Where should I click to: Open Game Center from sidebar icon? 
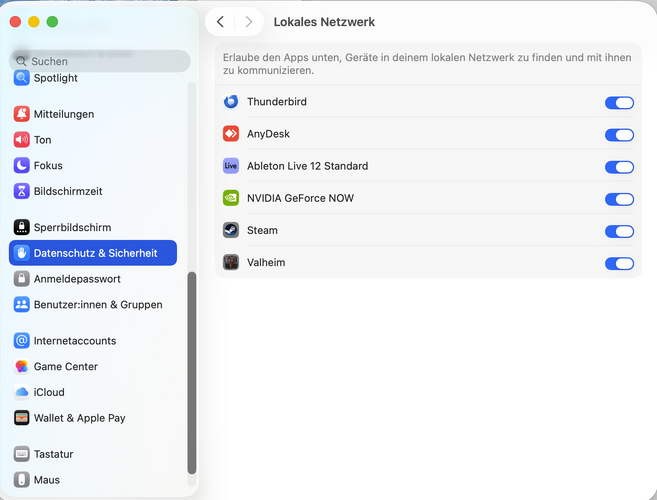click(x=22, y=367)
